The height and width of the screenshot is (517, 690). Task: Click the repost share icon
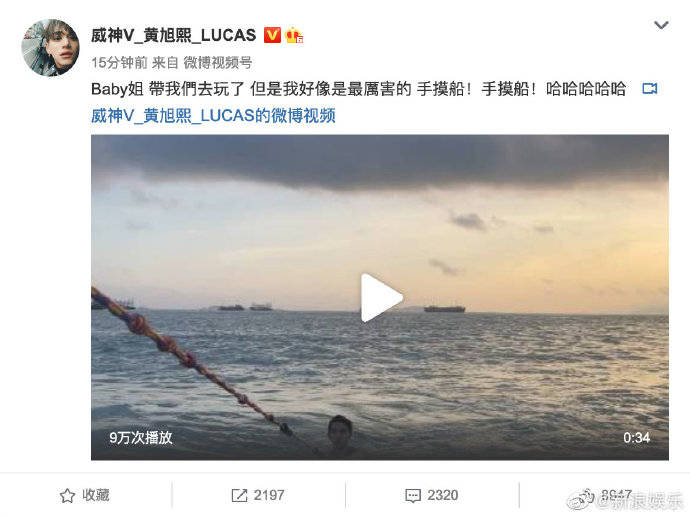(239, 495)
